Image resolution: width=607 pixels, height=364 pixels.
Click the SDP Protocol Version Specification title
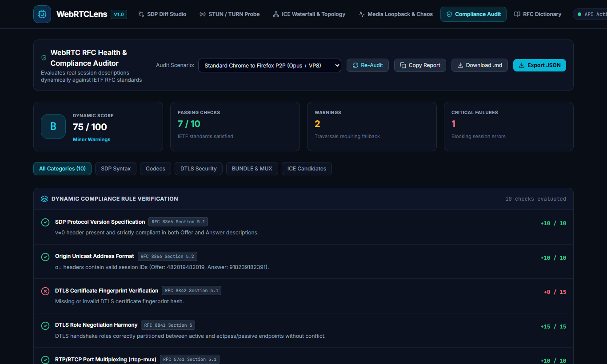[100, 222]
